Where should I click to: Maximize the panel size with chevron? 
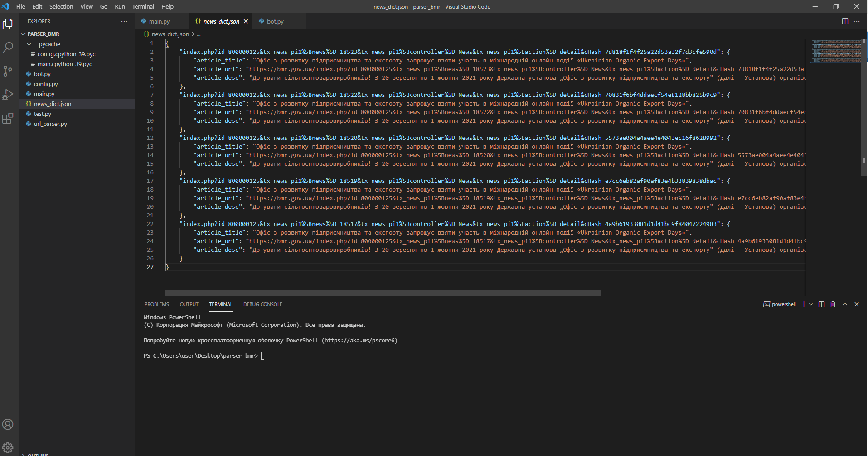point(845,304)
